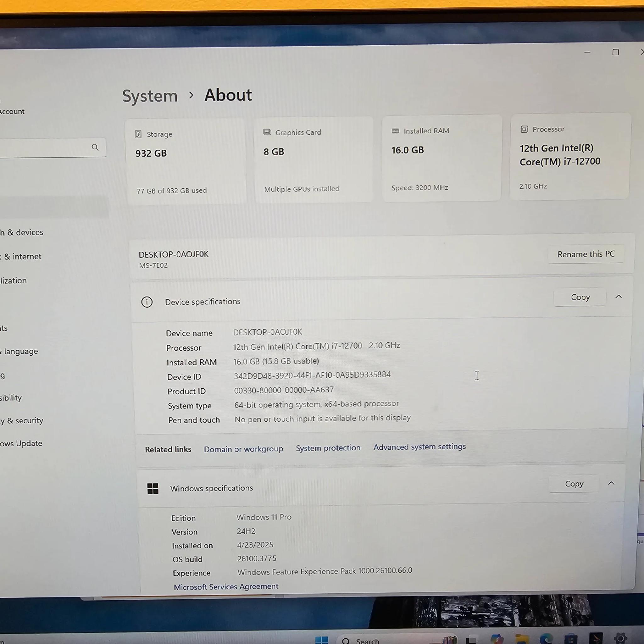
Task: Click the 'Windows 11 Pro' edition value
Action: [264, 517]
